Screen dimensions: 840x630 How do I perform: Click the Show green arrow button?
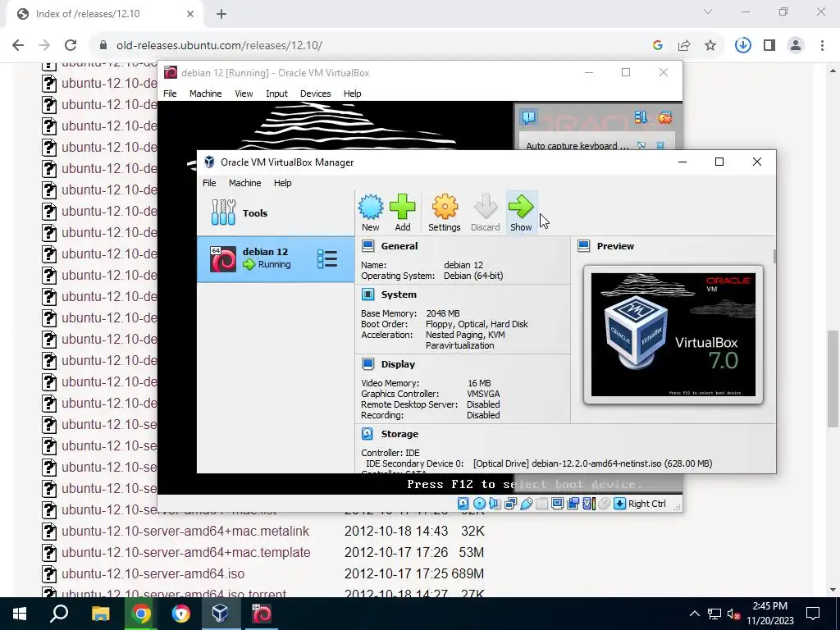[521, 212]
